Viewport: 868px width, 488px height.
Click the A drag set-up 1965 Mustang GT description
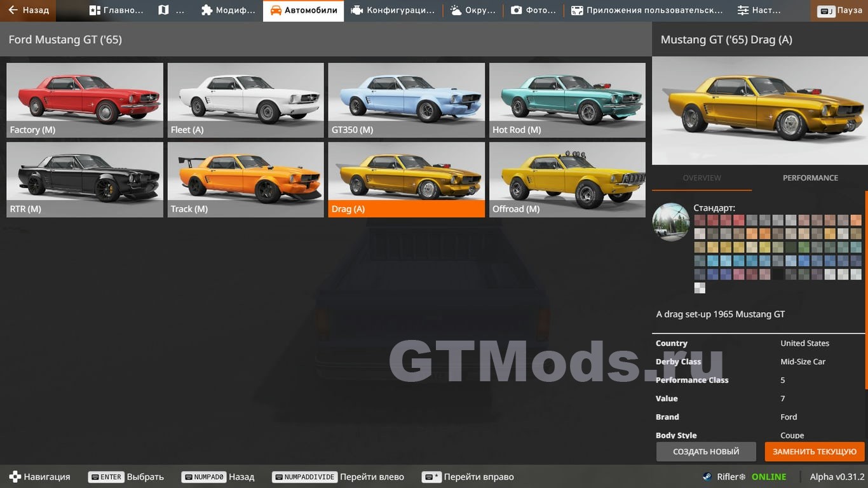[x=721, y=314]
